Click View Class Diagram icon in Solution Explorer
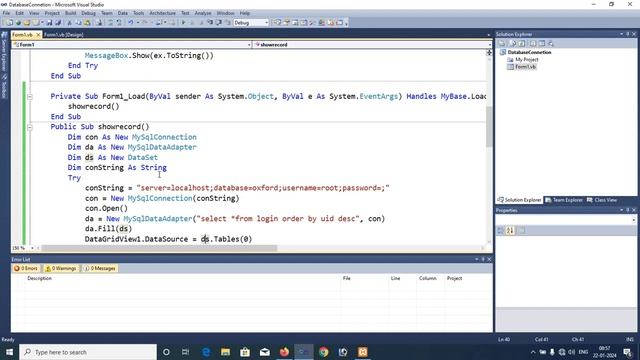The height and width of the screenshot is (360, 640). [x=551, y=43]
